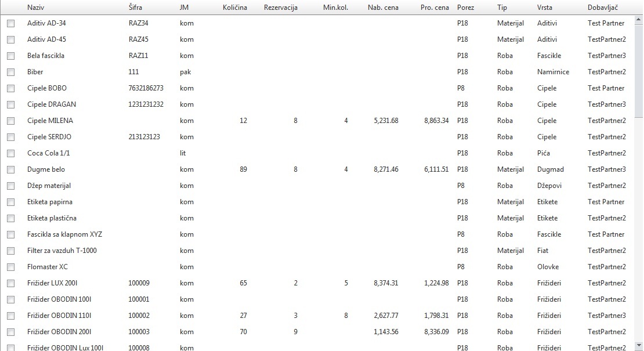Viewport: 644px width, 351px height.
Task: Mark the Coca Cola 1/1 checkbox
Action: [10, 154]
